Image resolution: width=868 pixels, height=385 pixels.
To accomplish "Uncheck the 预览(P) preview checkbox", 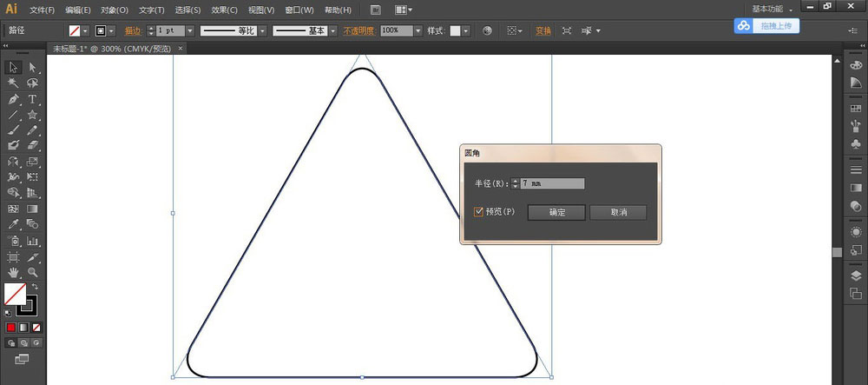I will click(x=479, y=212).
